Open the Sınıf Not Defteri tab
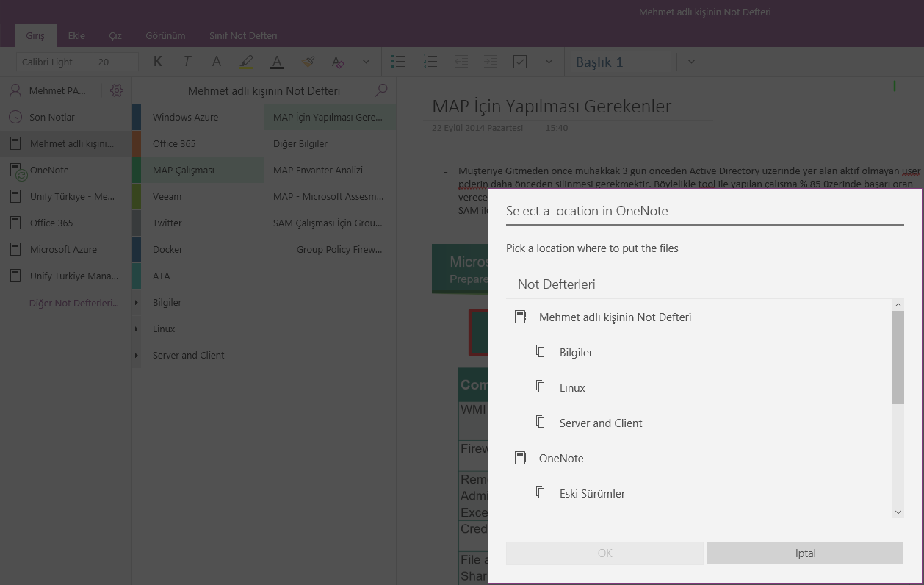 [x=243, y=35]
